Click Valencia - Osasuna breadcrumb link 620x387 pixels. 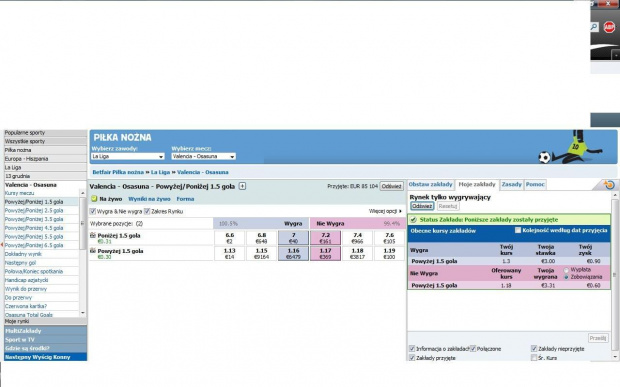coord(202,172)
